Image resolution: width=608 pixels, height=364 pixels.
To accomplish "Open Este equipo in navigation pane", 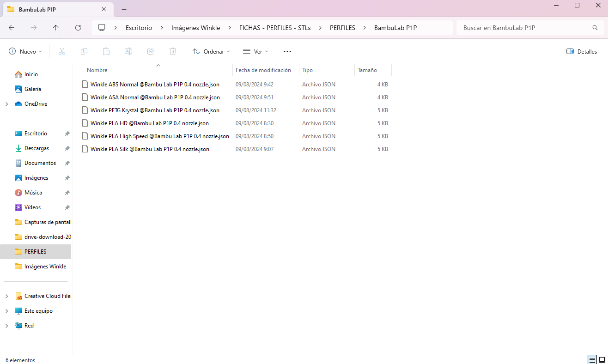I will click(x=38, y=311).
